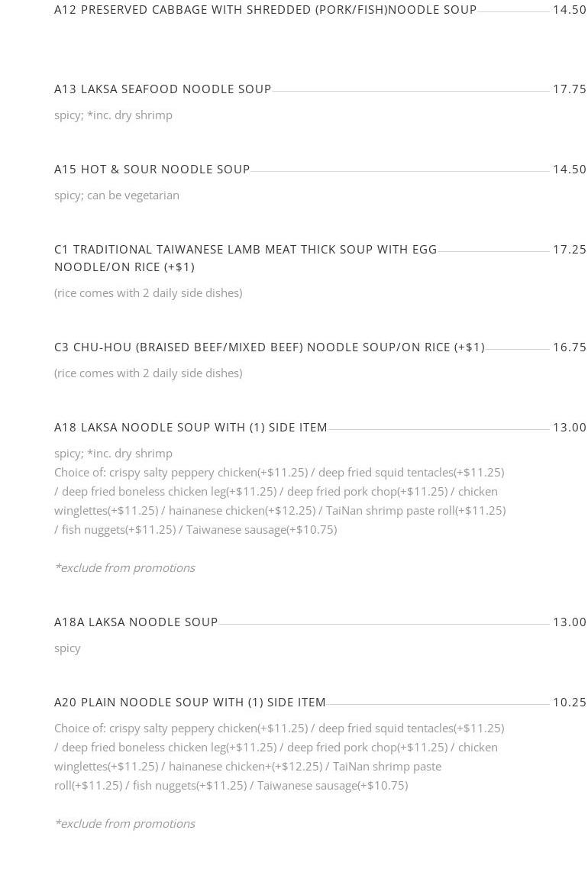Screen dimensions: 588x869
Task: Click "*exclude from promotions" note under A20
Action: click(124, 824)
